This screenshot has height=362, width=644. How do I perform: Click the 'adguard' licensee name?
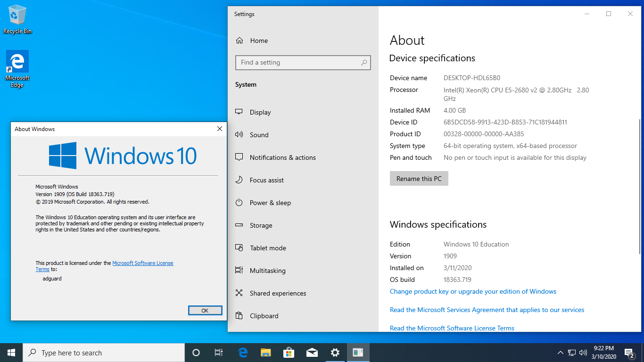coord(52,279)
